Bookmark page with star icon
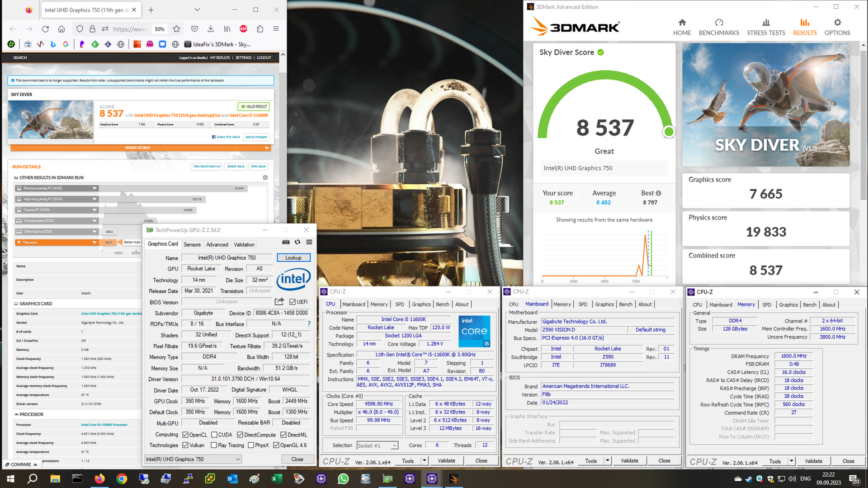 pos(176,29)
